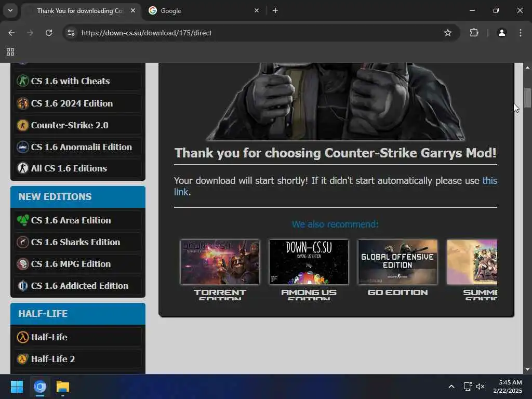This screenshot has width=532, height=399.
Task: Close the Google tab
Action: click(x=257, y=10)
